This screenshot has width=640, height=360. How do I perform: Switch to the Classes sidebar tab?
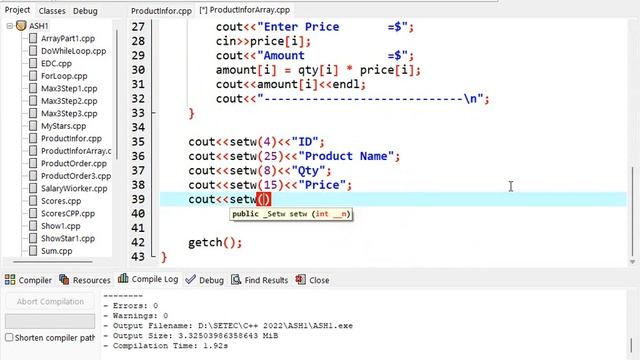coord(52,11)
